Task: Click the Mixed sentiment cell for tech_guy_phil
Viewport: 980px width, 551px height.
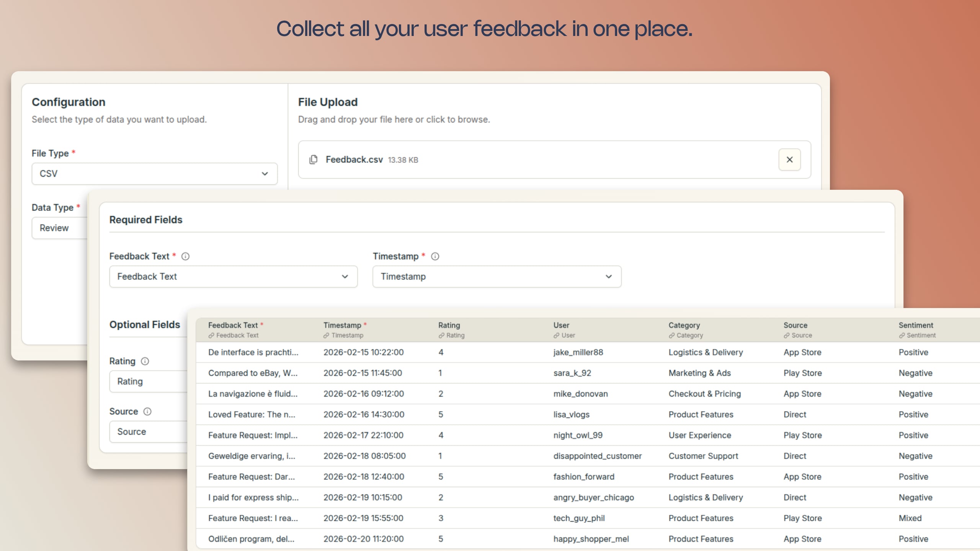Action: pos(910,518)
